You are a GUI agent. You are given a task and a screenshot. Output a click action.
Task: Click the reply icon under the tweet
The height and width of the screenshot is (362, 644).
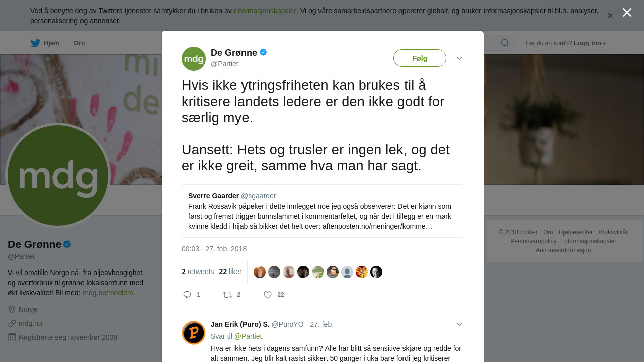pos(187,295)
